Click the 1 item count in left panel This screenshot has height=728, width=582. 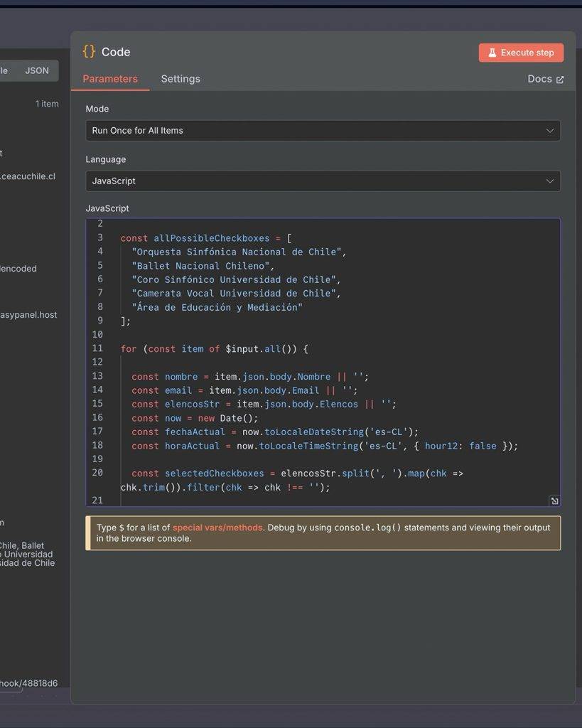(47, 104)
